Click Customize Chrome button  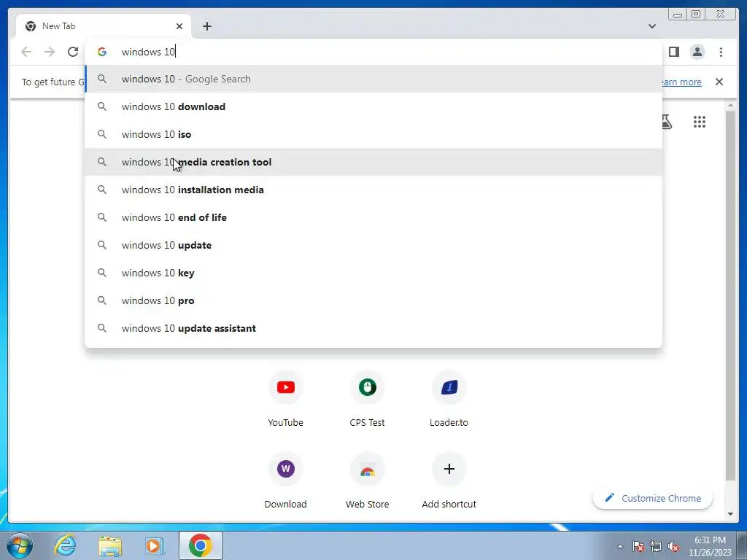pyautogui.click(x=653, y=498)
